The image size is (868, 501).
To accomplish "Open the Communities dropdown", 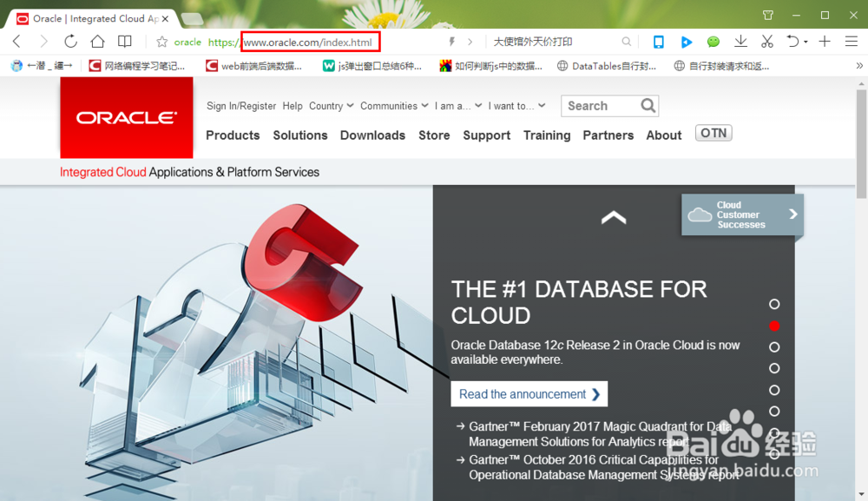I will tap(394, 106).
